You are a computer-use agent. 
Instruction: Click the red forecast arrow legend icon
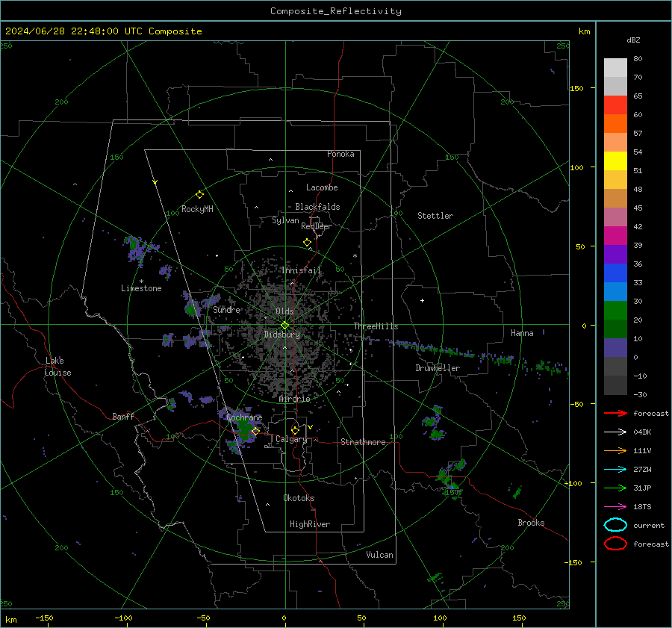tap(615, 413)
